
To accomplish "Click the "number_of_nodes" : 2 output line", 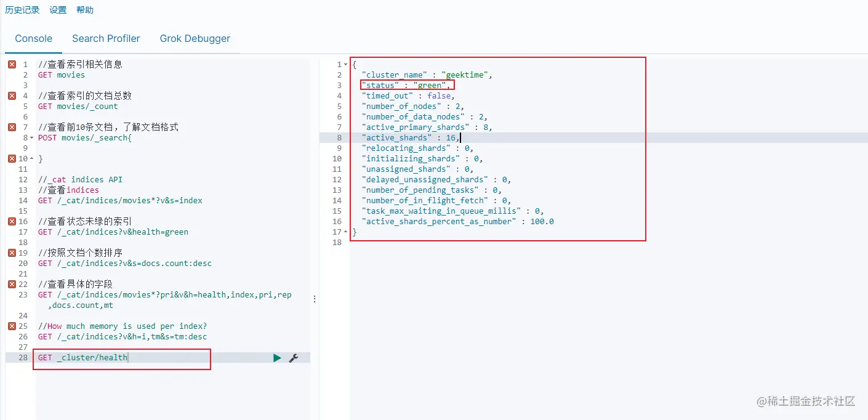I will (x=413, y=107).
